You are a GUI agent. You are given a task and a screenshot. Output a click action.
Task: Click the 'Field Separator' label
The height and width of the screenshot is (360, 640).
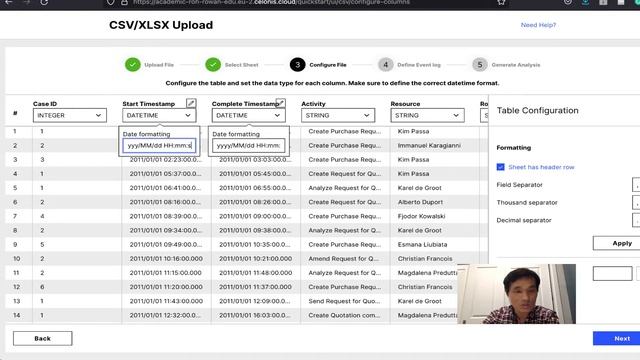pos(519,185)
